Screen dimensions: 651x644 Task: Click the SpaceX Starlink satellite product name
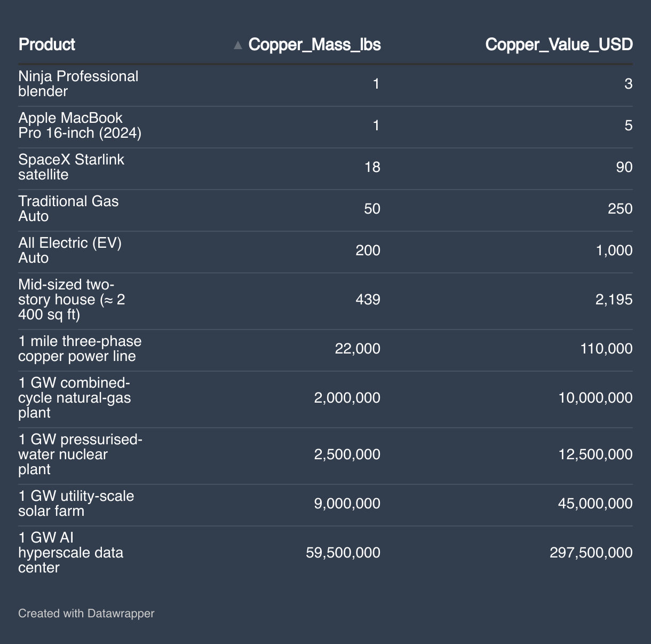pyautogui.click(x=72, y=167)
